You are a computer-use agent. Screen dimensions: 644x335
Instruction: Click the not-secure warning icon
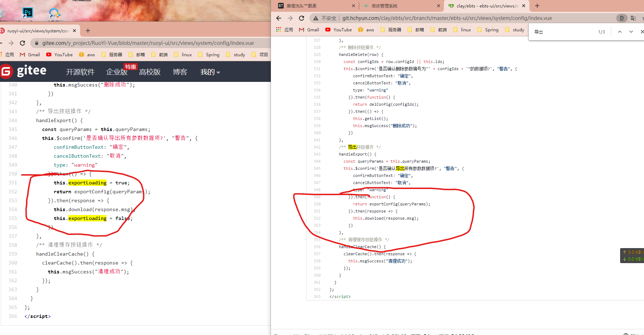coord(316,18)
